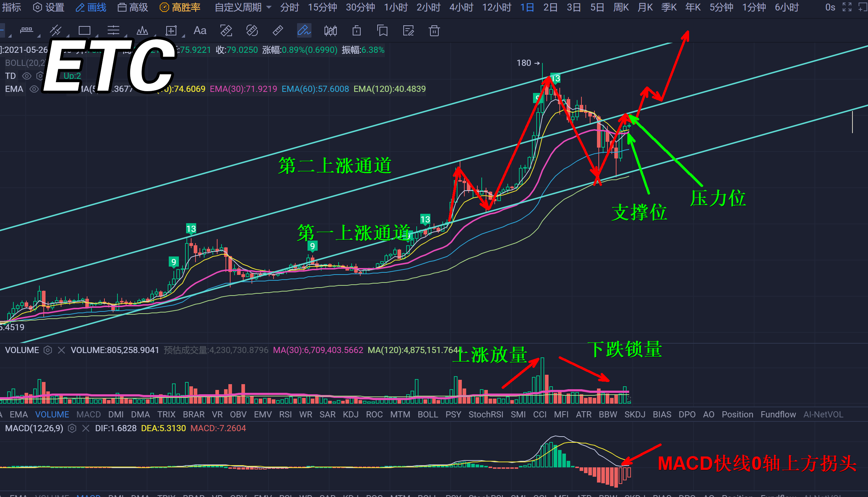
Task: Enable the RSI sub-indicator tab under VOLUME
Action: click(285, 415)
